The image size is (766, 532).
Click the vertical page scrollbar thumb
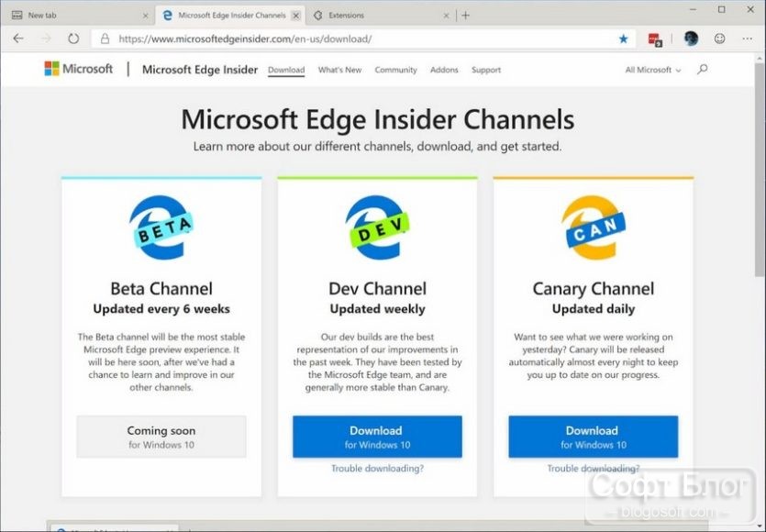click(760, 171)
